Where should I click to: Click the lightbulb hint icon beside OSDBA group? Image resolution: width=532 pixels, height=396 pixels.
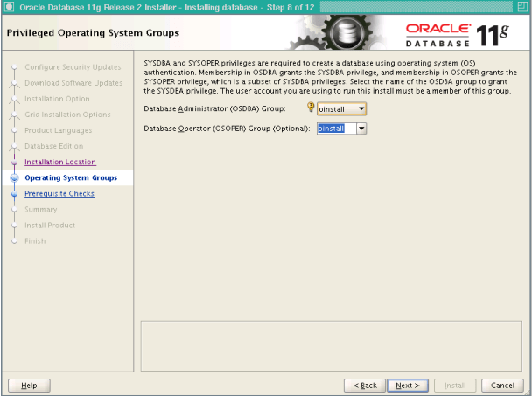[311, 108]
